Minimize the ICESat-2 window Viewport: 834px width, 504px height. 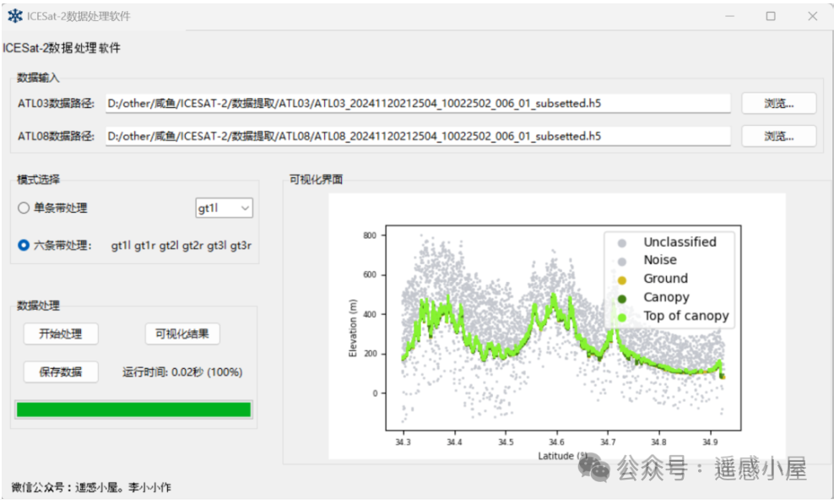click(729, 16)
